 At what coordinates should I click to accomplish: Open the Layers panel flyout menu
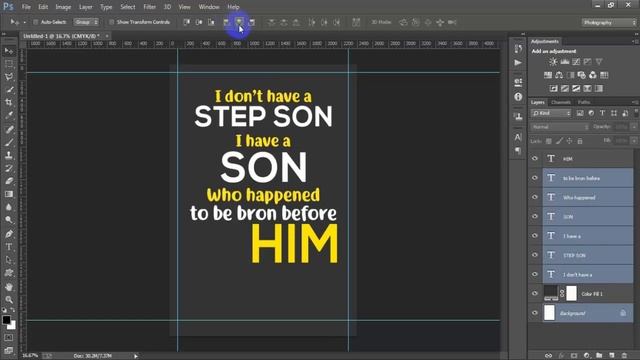pos(635,102)
